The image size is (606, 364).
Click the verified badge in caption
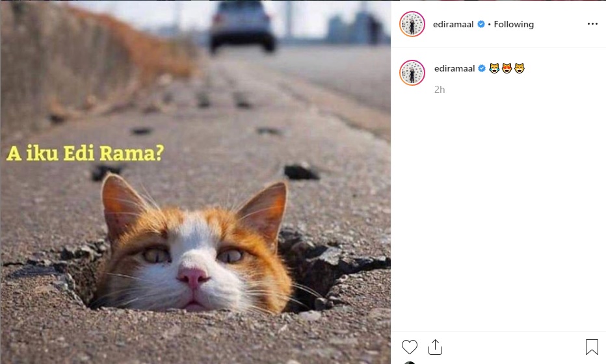coord(482,69)
